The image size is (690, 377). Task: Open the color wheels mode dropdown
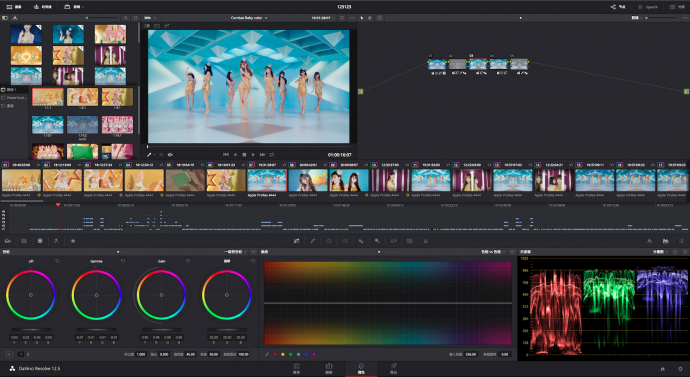coord(235,252)
